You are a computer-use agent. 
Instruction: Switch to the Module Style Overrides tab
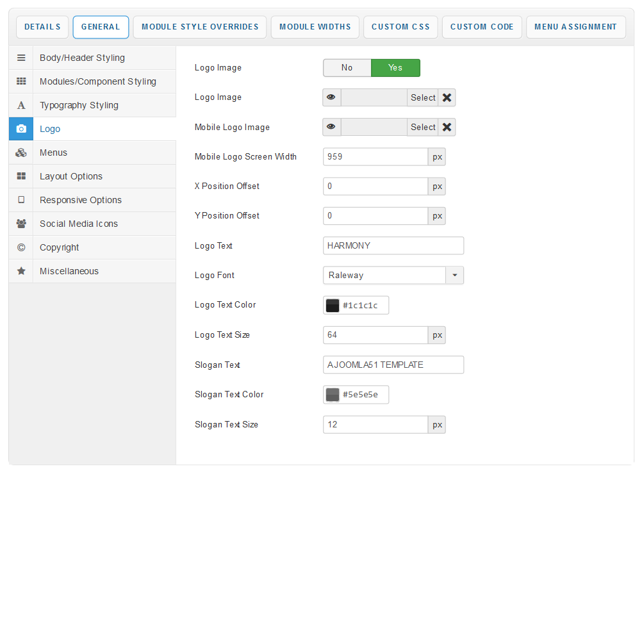click(x=200, y=27)
